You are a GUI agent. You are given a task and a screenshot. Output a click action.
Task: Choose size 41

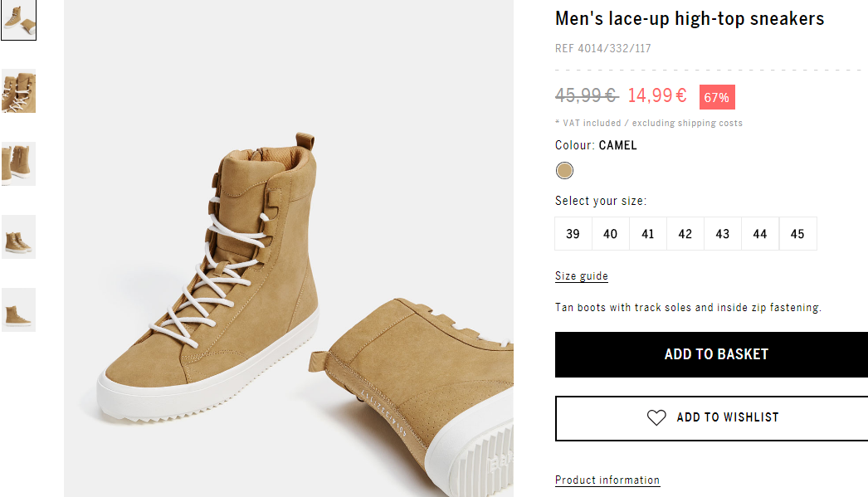(x=647, y=233)
